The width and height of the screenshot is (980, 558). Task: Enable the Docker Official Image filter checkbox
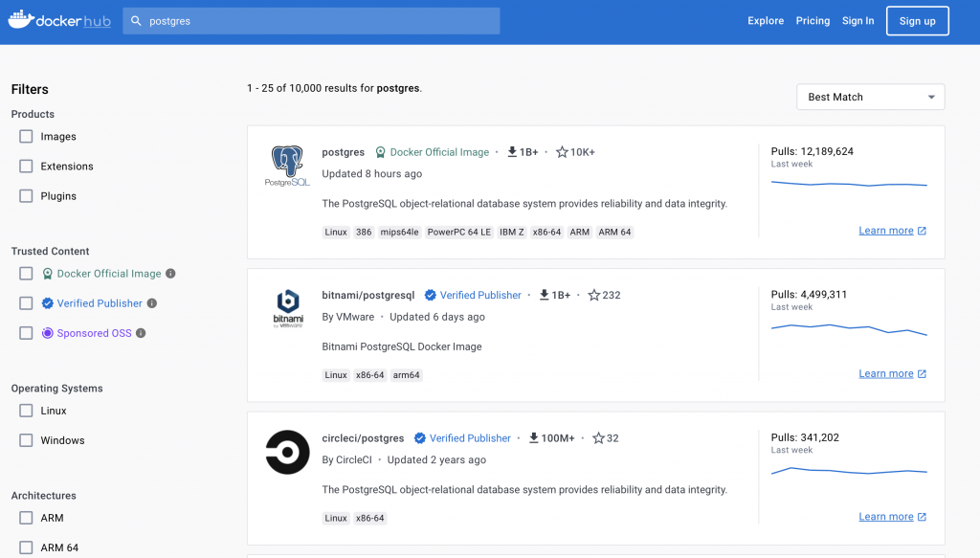[26, 274]
